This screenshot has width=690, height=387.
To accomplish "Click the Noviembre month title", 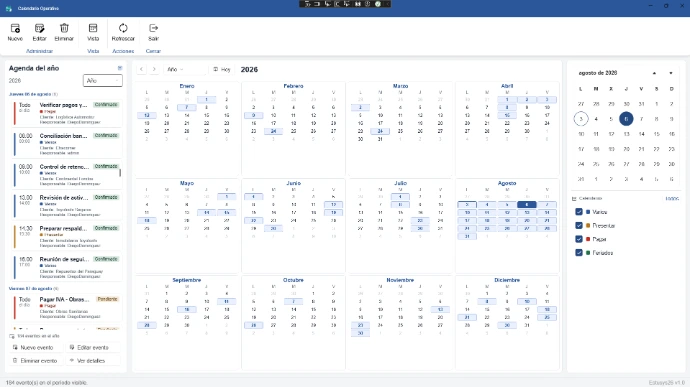I will [x=400, y=280].
